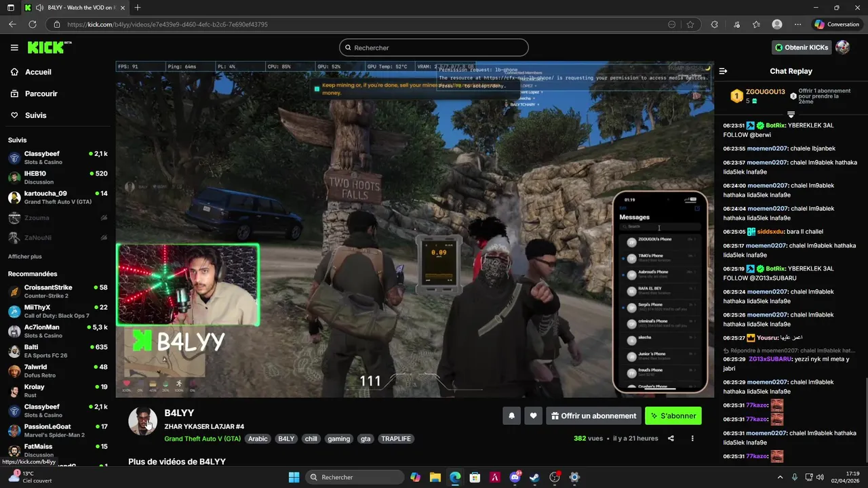Reload the page
Viewport: 868px width, 488px height.
32,24
